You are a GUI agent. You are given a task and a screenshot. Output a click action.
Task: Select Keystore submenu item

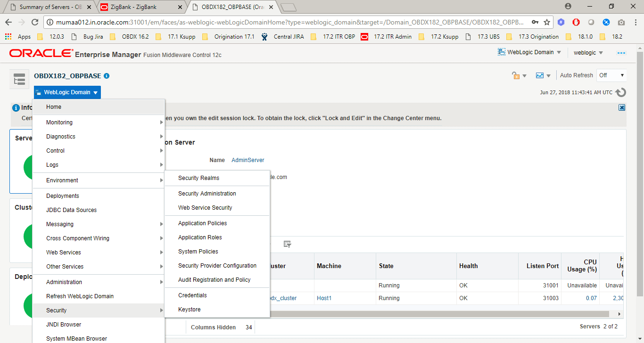(x=217, y=310)
